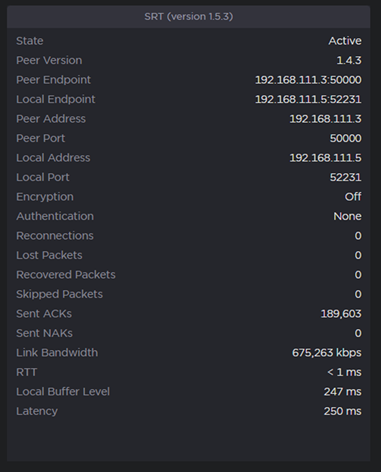Select the Local Port value 52231
This screenshot has height=472, width=381.
[345, 177]
